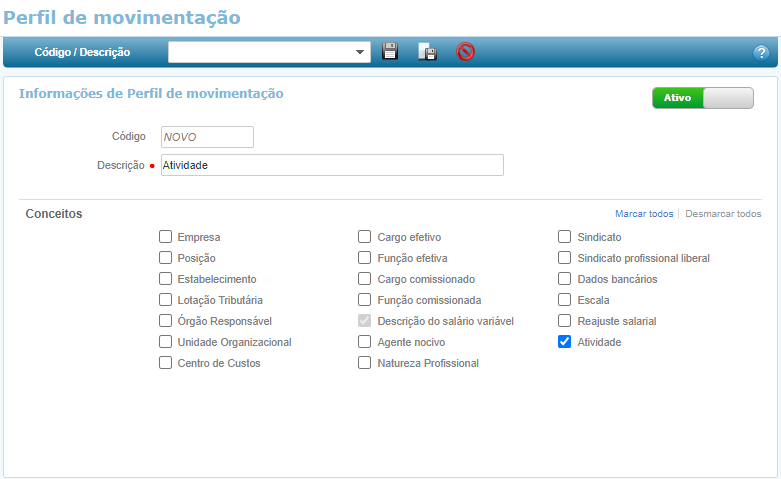The height and width of the screenshot is (479, 781).
Task: Click Marcar todos link
Action: coord(643,214)
